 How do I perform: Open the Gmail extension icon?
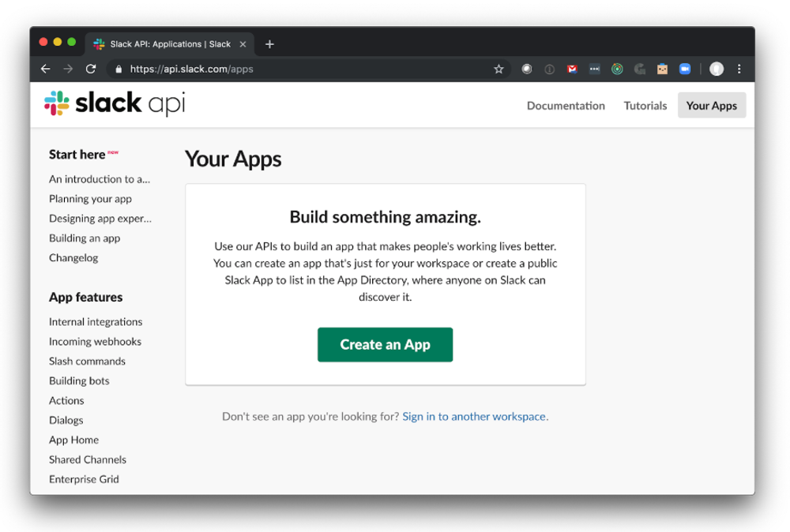[x=572, y=69]
